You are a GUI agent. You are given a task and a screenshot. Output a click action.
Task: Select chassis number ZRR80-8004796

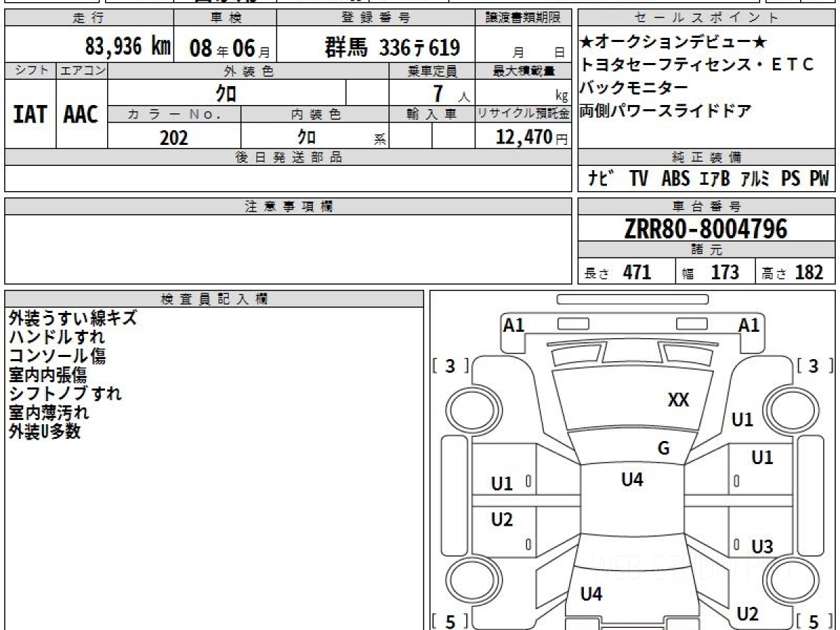point(706,228)
